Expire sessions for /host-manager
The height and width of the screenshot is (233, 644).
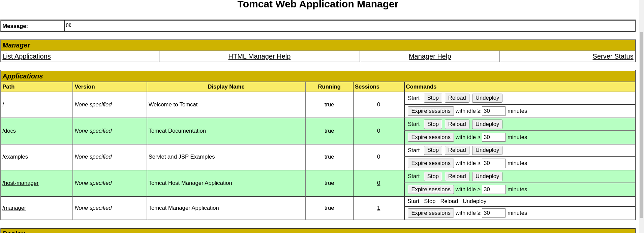tap(431, 190)
